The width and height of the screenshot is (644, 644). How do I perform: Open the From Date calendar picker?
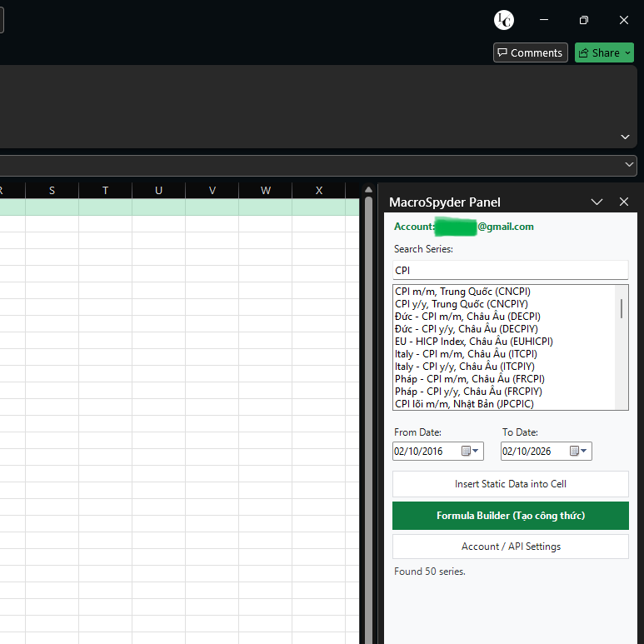pos(470,451)
